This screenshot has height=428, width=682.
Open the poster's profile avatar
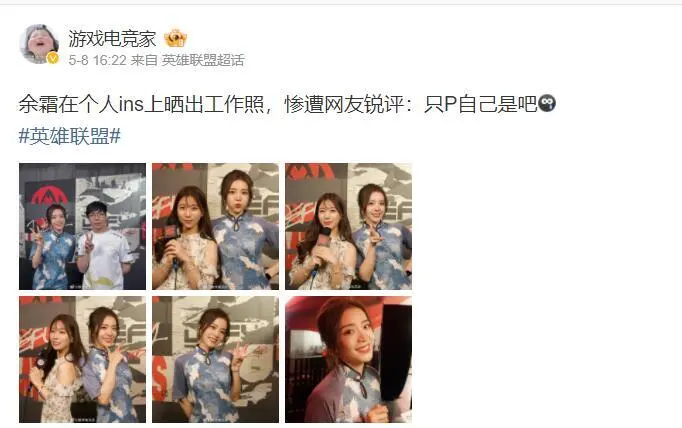pyautogui.click(x=39, y=43)
